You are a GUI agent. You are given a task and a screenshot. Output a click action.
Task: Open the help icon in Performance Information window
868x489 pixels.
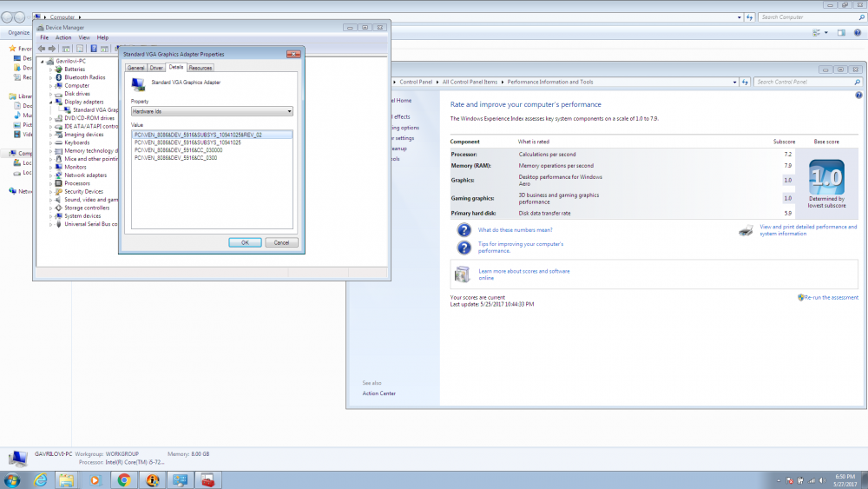click(x=858, y=96)
